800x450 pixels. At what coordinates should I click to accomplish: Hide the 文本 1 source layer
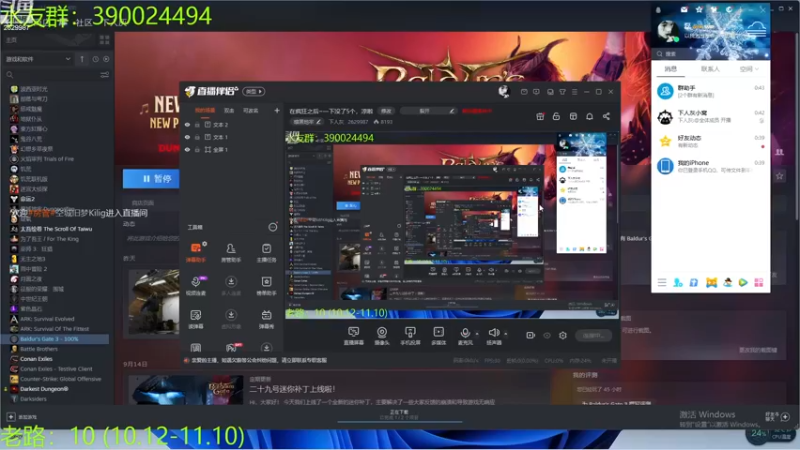tap(187, 137)
